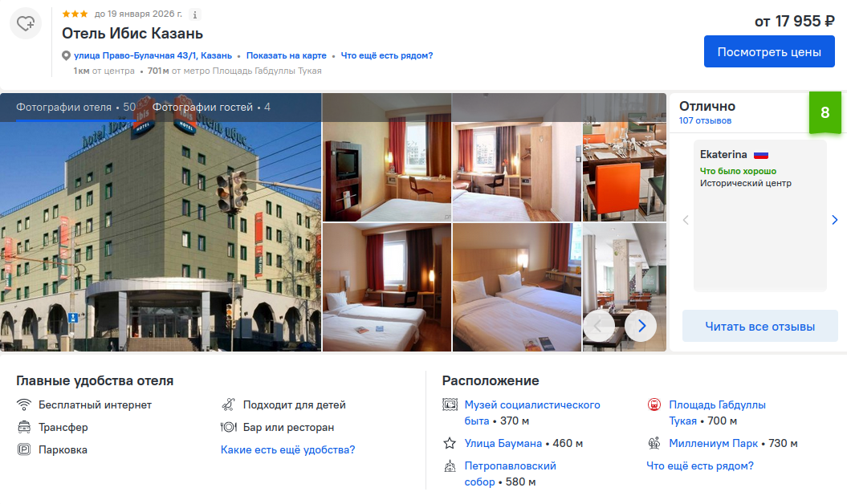Click the museum icon beside Музей социалистического быта
Viewport: 847px width, 504px height.
pos(450,404)
